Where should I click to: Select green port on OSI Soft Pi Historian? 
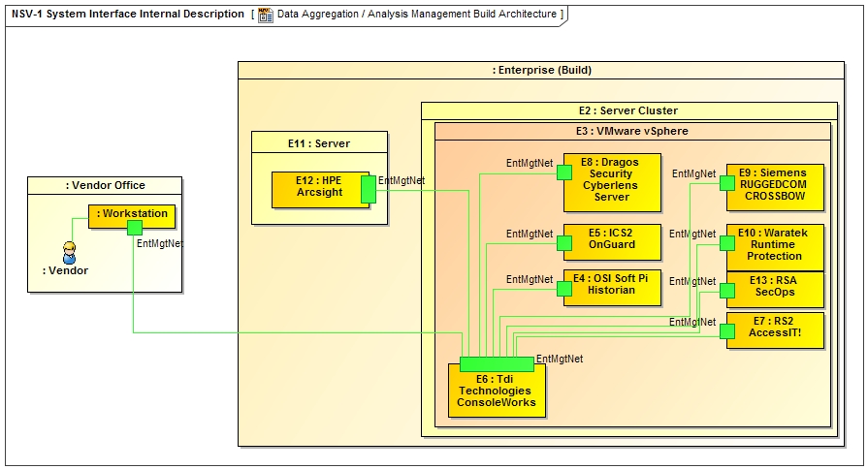coord(564,289)
